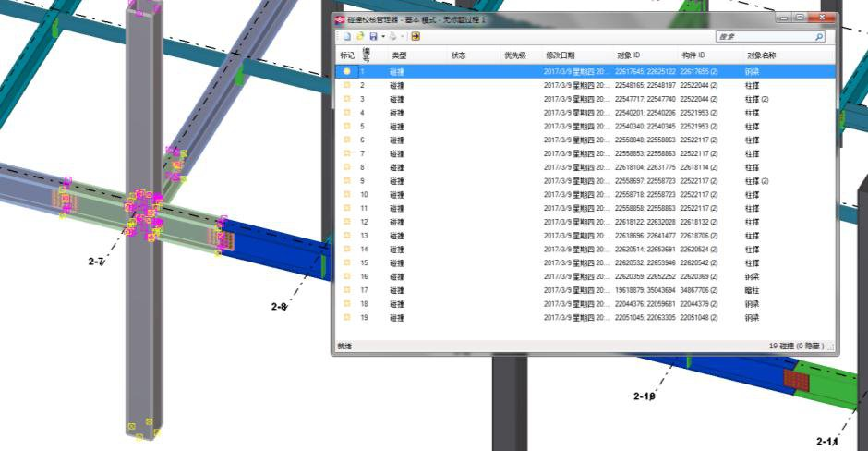Select object ID cell 22618122; 22632028
The height and width of the screenshot is (451, 868).
645,222
